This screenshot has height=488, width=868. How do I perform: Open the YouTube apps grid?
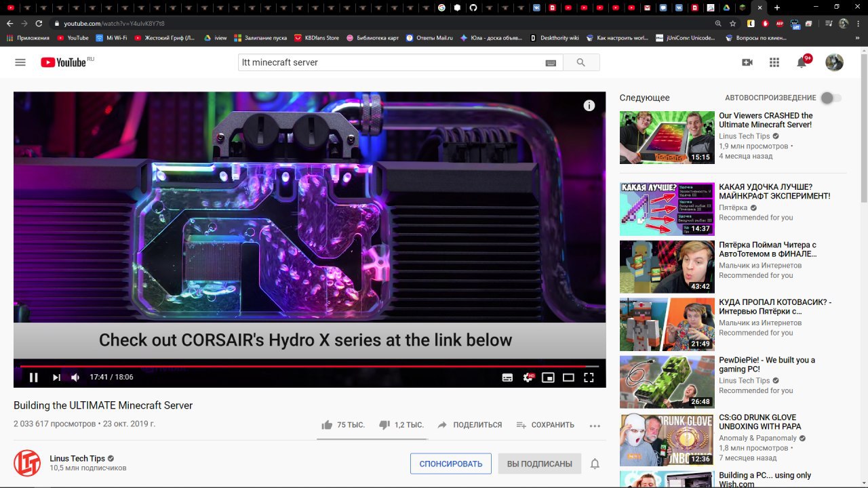point(774,62)
